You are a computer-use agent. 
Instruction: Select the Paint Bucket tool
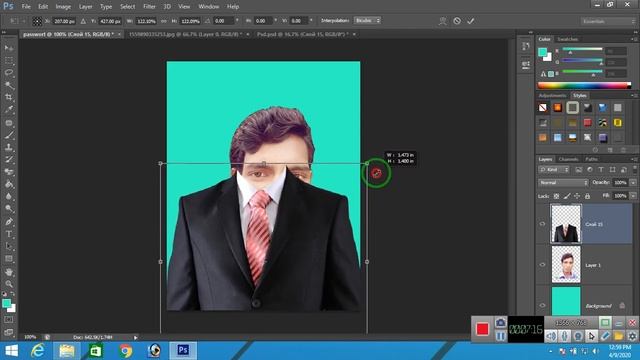(9, 184)
